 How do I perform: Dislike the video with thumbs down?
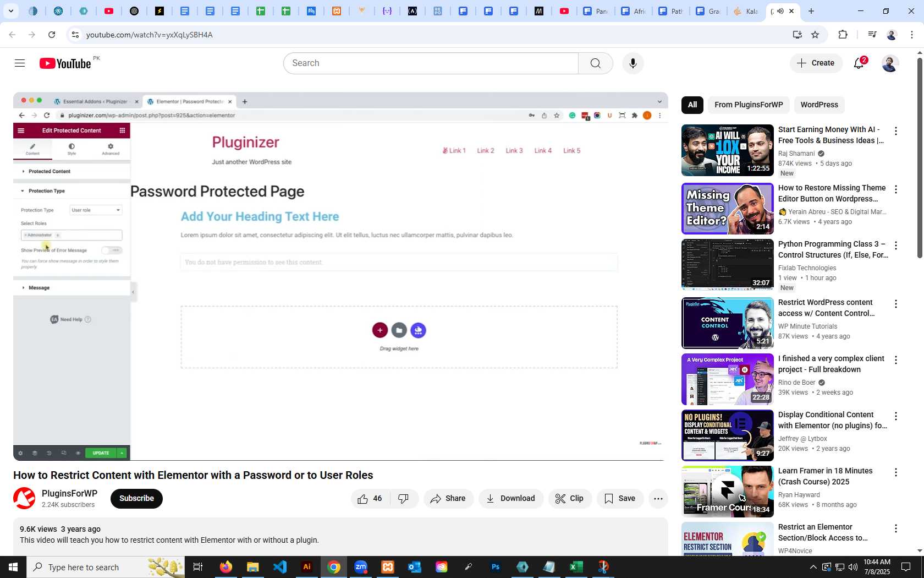[x=404, y=499]
